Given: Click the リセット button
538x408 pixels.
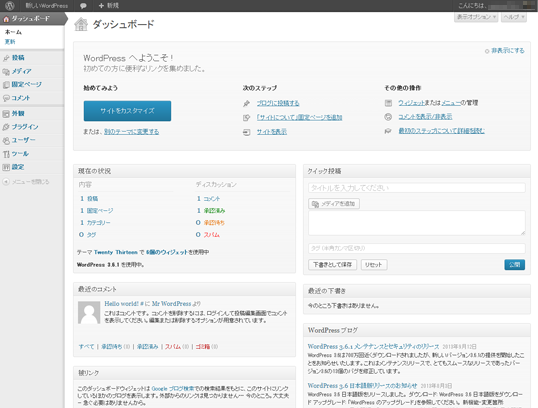Looking at the screenshot, I should [x=374, y=265].
